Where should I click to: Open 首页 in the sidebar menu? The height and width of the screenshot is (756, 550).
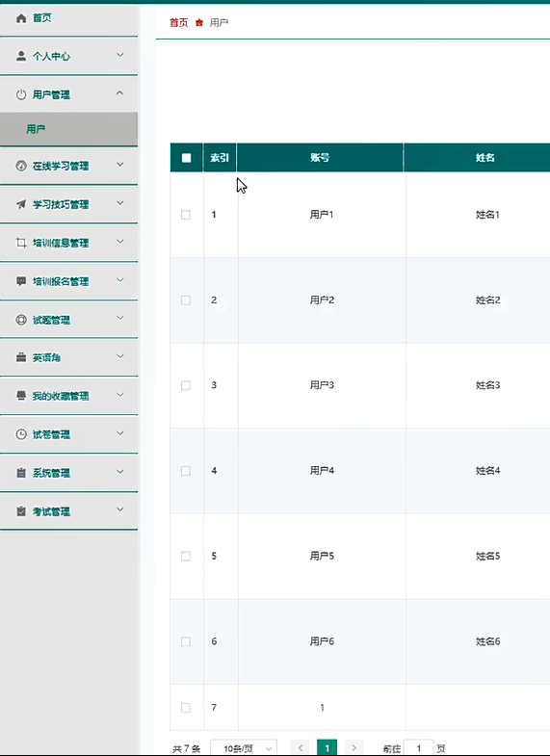pos(69,18)
